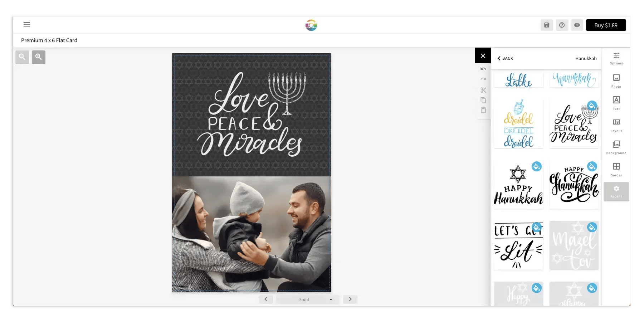The image size is (644, 322).
Task: Click the Buy $1.89 button
Action: 606,25
